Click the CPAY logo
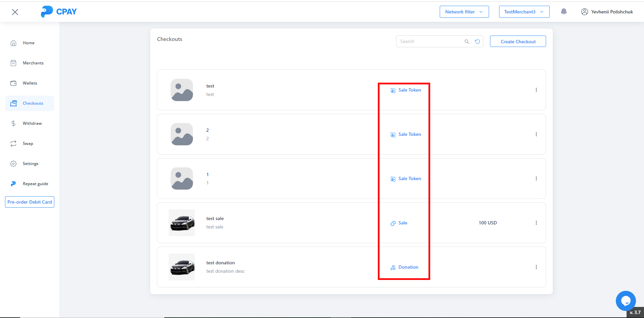 (59, 12)
